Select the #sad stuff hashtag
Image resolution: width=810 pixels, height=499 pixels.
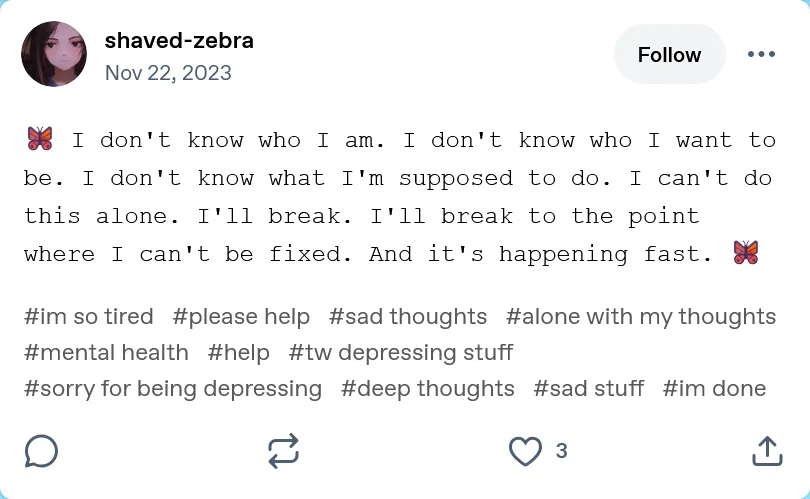click(589, 388)
